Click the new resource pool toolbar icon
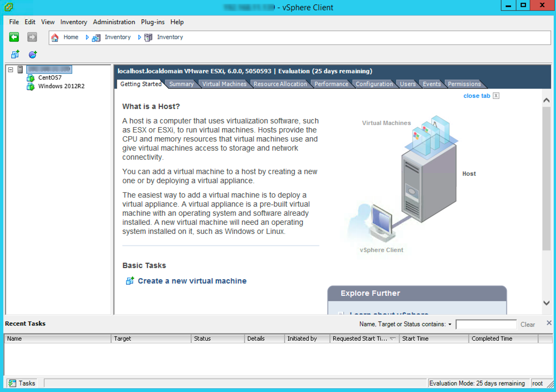Image resolution: width=556 pixels, height=392 pixels. (33, 54)
